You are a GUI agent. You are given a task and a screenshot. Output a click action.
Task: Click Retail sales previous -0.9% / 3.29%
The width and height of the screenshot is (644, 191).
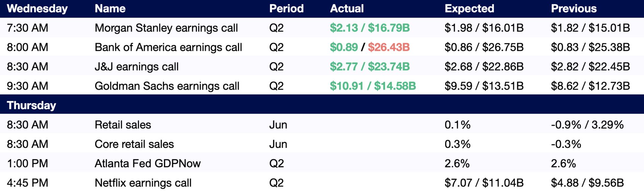click(587, 125)
